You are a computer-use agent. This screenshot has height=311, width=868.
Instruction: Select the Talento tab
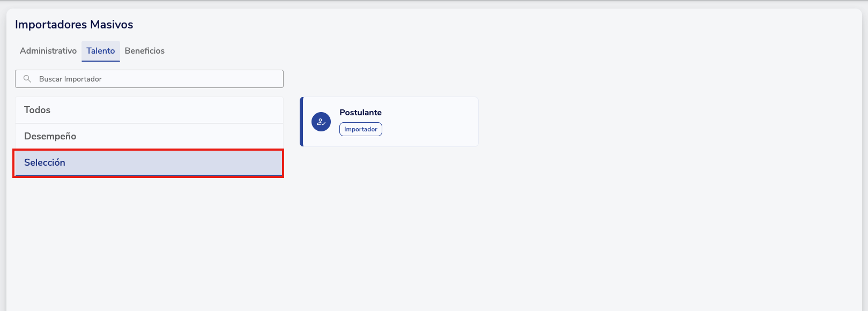click(x=101, y=51)
